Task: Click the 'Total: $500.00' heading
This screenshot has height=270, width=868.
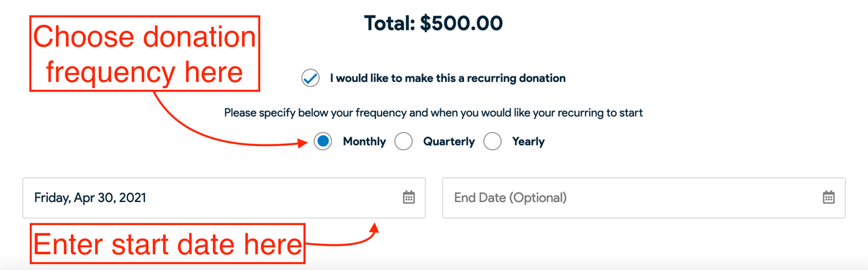Action: pyautogui.click(x=434, y=24)
